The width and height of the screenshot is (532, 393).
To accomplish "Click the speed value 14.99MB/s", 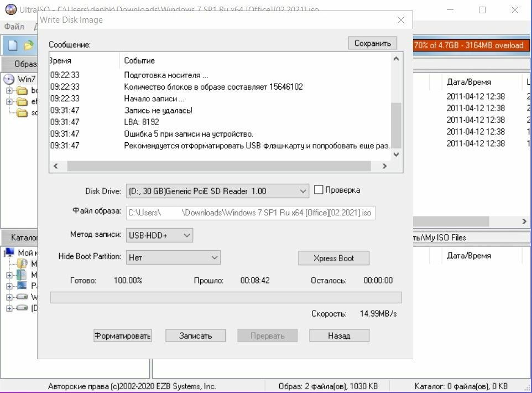I will [378, 313].
